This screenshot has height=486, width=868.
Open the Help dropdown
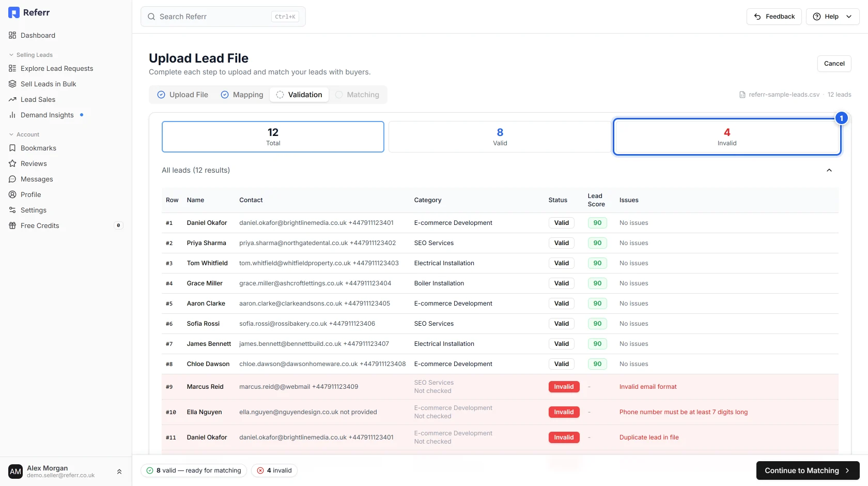(x=832, y=17)
